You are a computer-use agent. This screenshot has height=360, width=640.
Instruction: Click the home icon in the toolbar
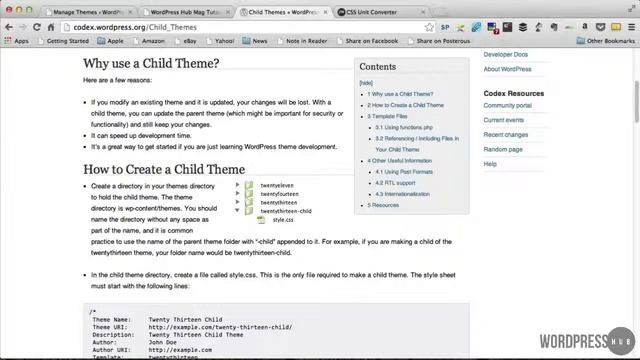coord(51,27)
